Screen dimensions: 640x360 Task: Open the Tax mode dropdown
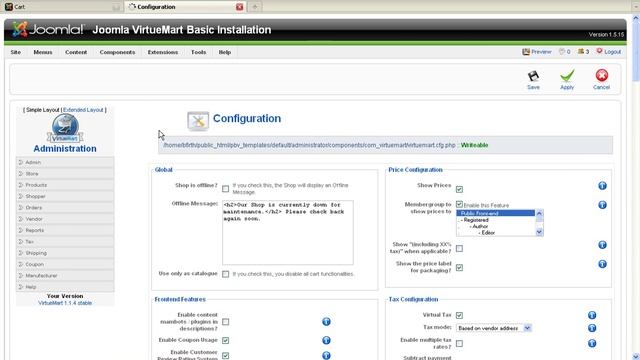click(494, 328)
